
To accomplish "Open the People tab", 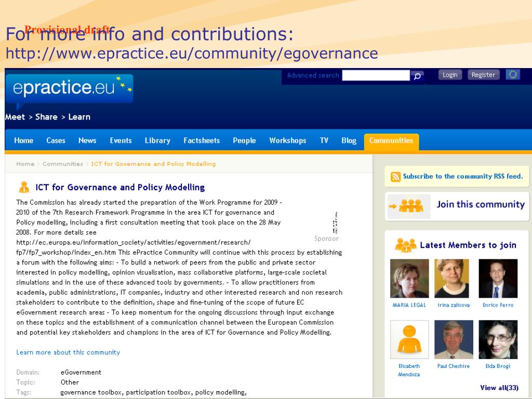I will pyautogui.click(x=244, y=140).
